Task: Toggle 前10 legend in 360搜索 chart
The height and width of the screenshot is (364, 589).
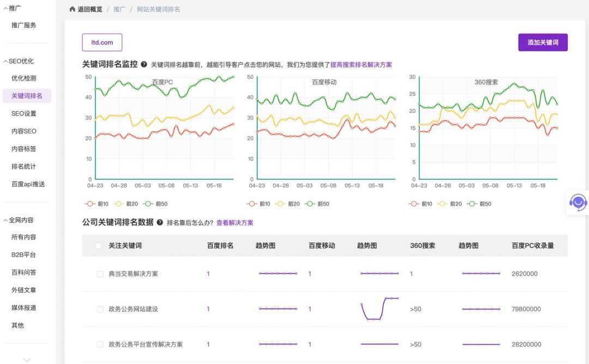Action: pos(420,204)
